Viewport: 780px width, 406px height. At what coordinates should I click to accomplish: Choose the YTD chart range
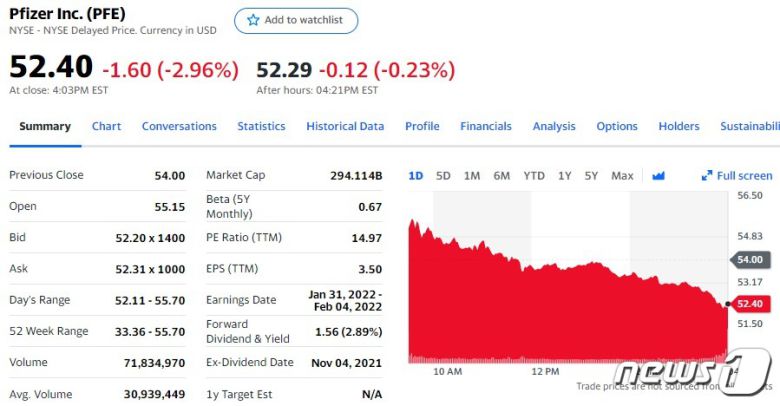click(x=534, y=176)
